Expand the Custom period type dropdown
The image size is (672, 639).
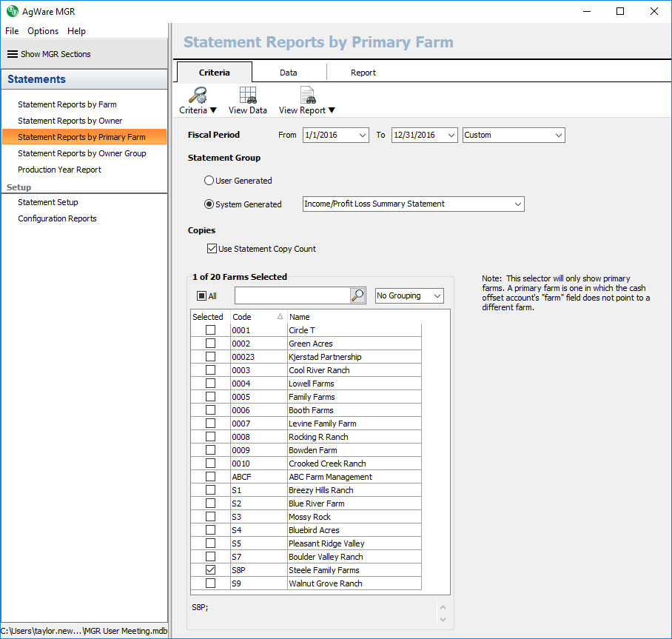click(558, 135)
